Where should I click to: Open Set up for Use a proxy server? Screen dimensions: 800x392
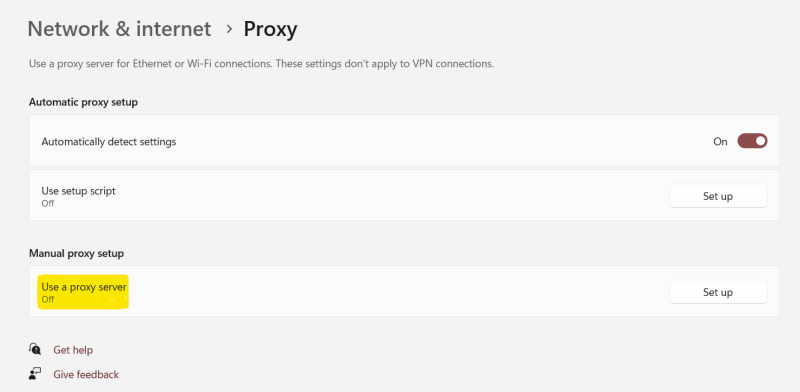pyautogui.click(x=718, y=292)
